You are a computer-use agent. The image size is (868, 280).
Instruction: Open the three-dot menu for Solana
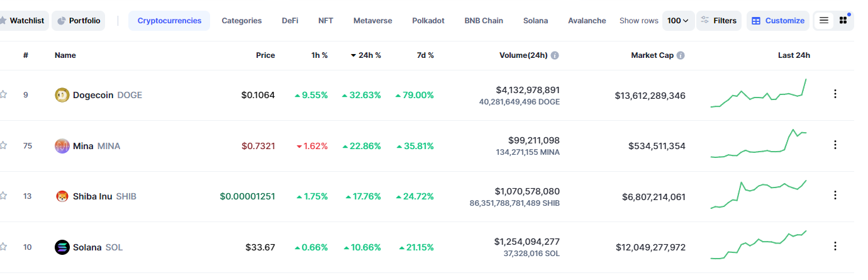(835, 246)
